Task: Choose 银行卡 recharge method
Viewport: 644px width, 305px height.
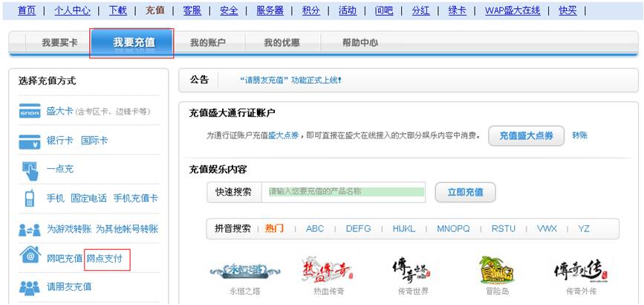Action: [59, 141]
